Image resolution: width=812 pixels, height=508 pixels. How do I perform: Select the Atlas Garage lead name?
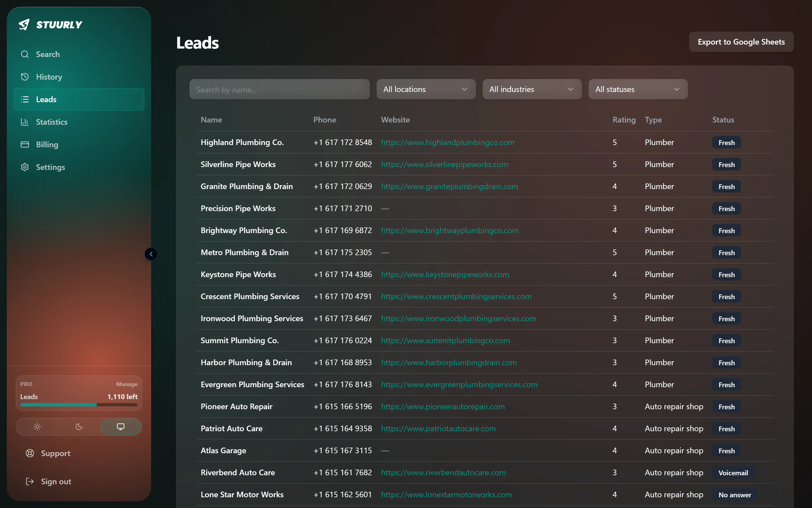coord(224,450)
